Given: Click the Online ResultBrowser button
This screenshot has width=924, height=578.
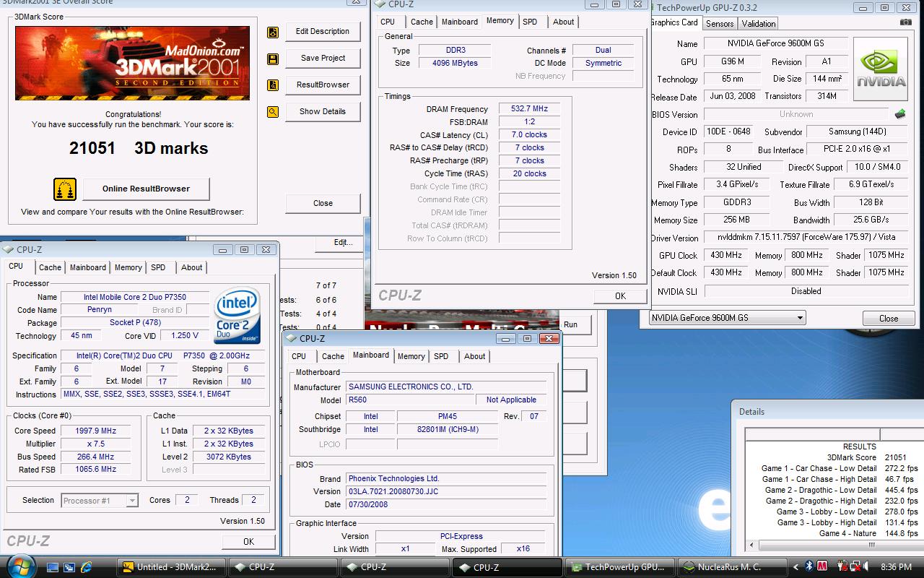Looking at the screenshot, I should (x=146, y=189).
